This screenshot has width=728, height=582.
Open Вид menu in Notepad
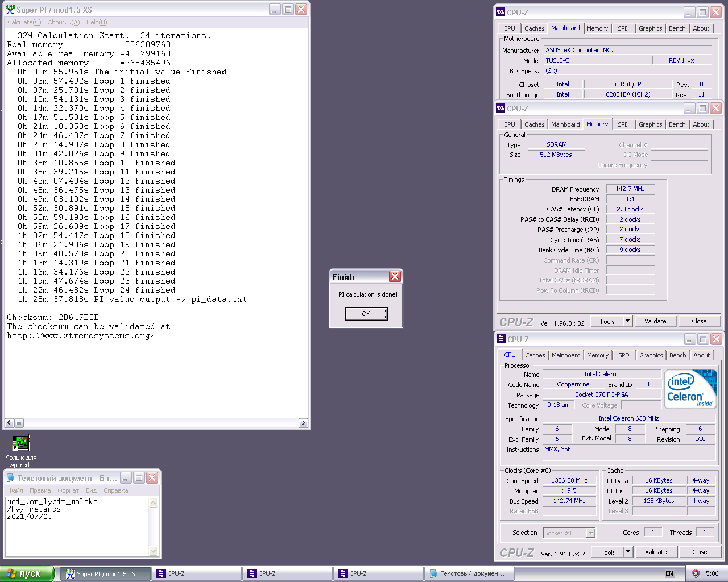click(x=91, y=490)
